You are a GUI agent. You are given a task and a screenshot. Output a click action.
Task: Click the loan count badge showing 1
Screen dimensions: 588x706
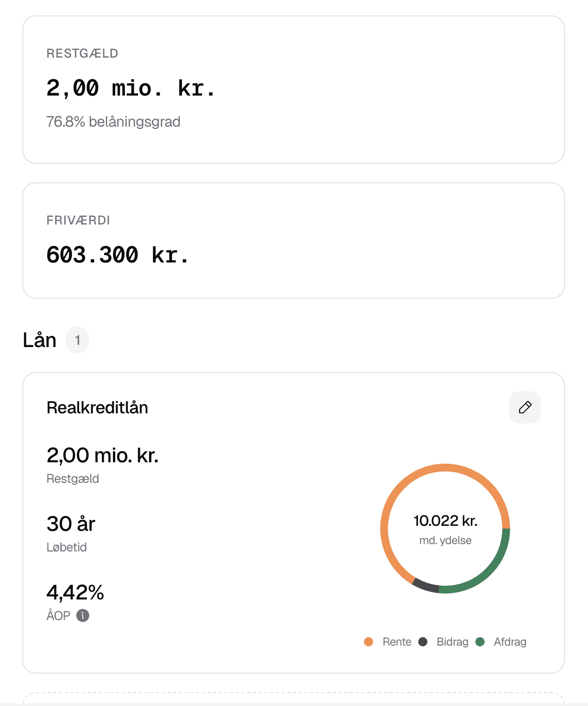coord(77,340)
